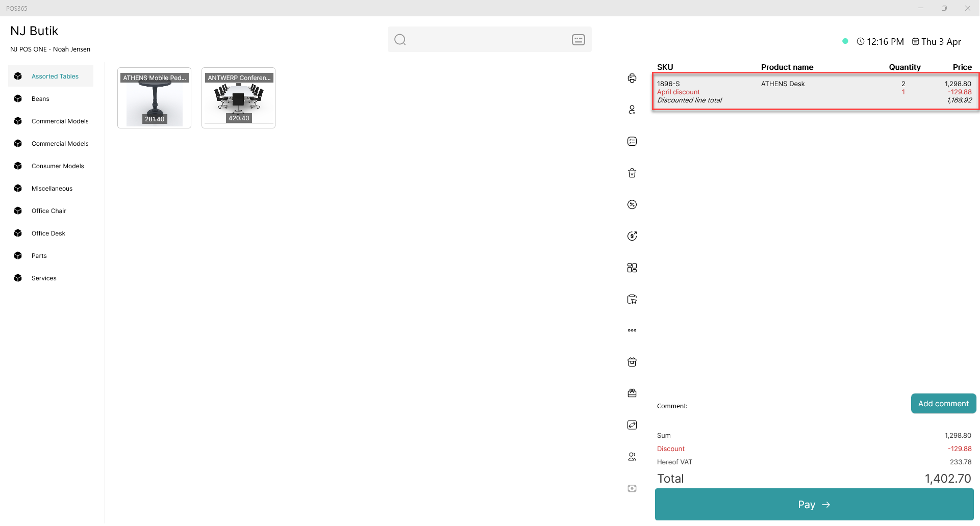Image resolution: width=980 pixels, height=526 pixels.
Task: Click the gift card icon
Action: (632, 393)
